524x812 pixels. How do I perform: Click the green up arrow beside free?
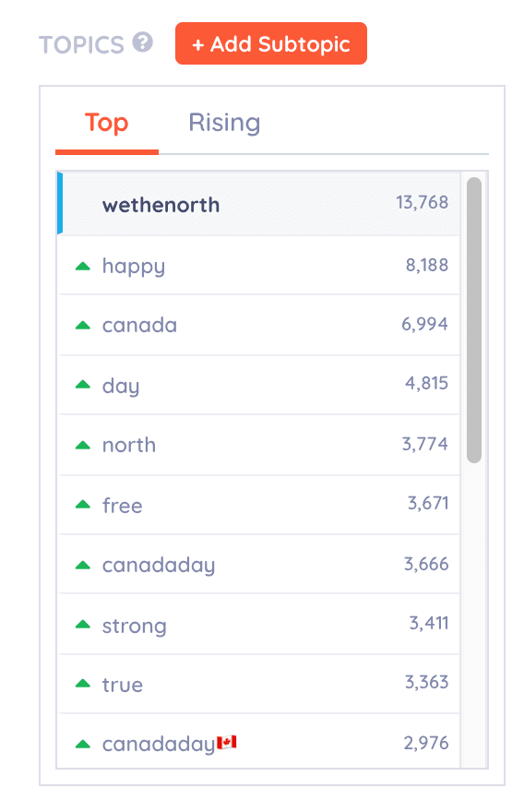pyautogui.click(x=83, y=504)
